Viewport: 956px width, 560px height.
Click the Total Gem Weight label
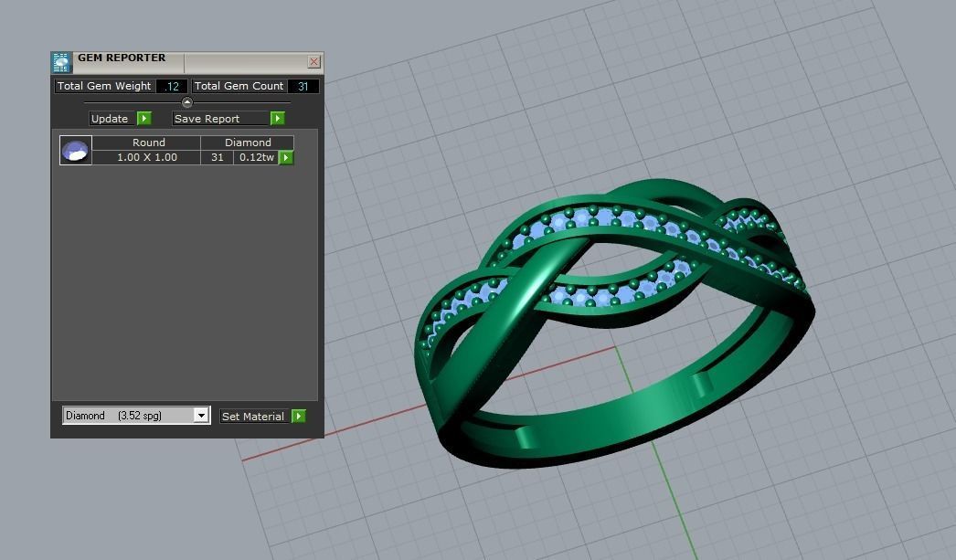click(104, 86)
